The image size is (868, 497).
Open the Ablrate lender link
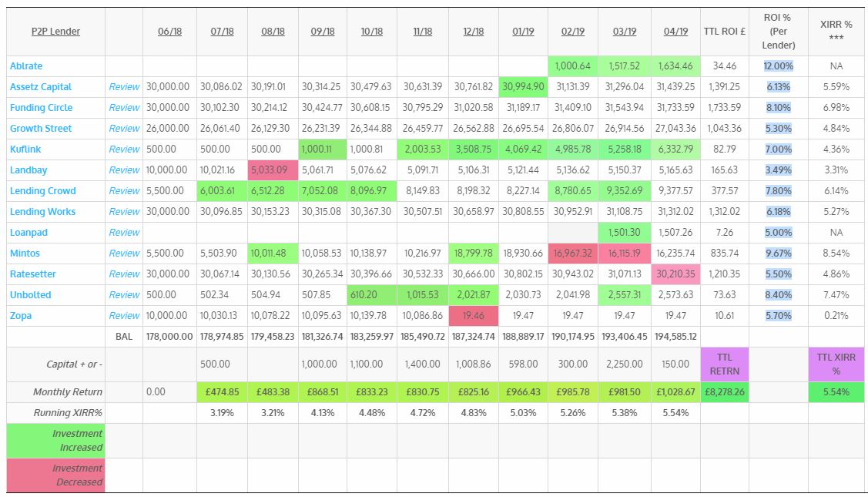26,66
